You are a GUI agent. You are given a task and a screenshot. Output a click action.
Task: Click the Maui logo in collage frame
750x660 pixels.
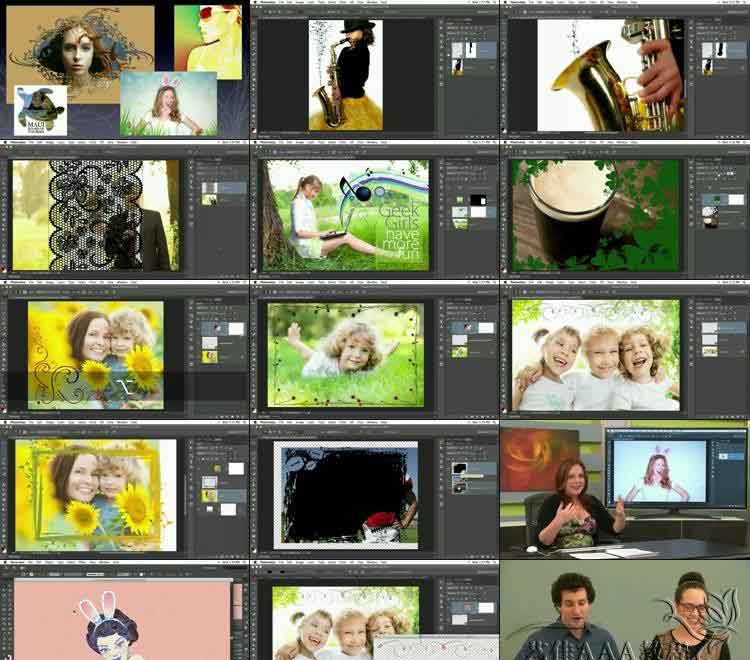point(40,110)
